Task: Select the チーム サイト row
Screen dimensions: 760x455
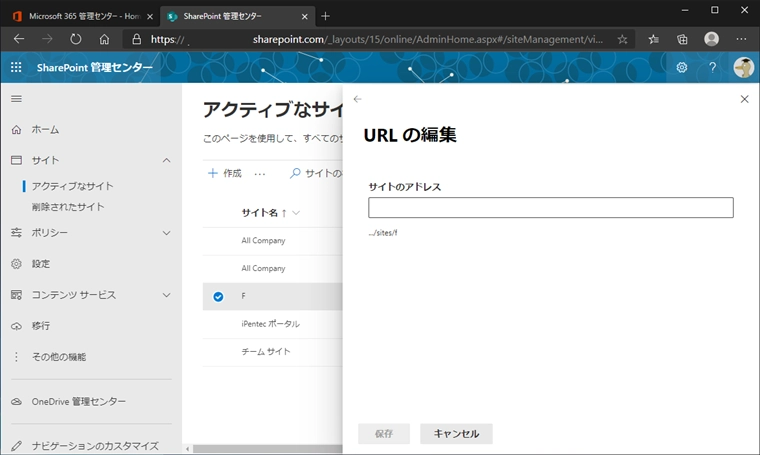Action: (272, 352)
